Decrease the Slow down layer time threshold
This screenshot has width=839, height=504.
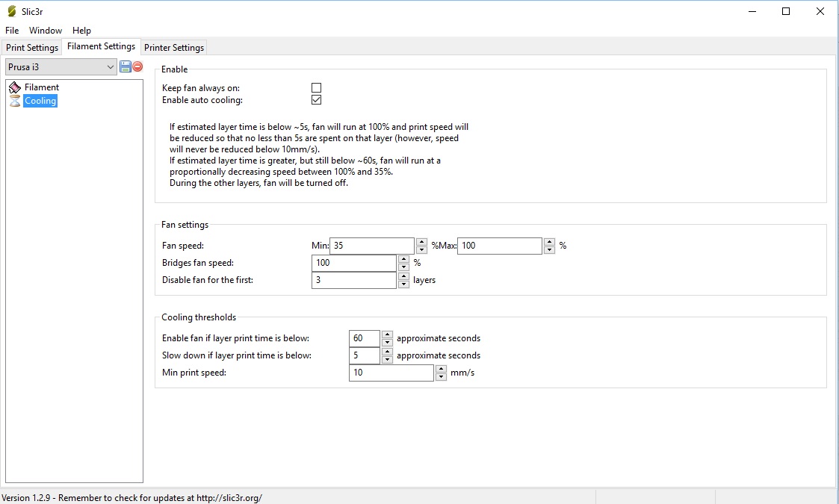point(386,360)
